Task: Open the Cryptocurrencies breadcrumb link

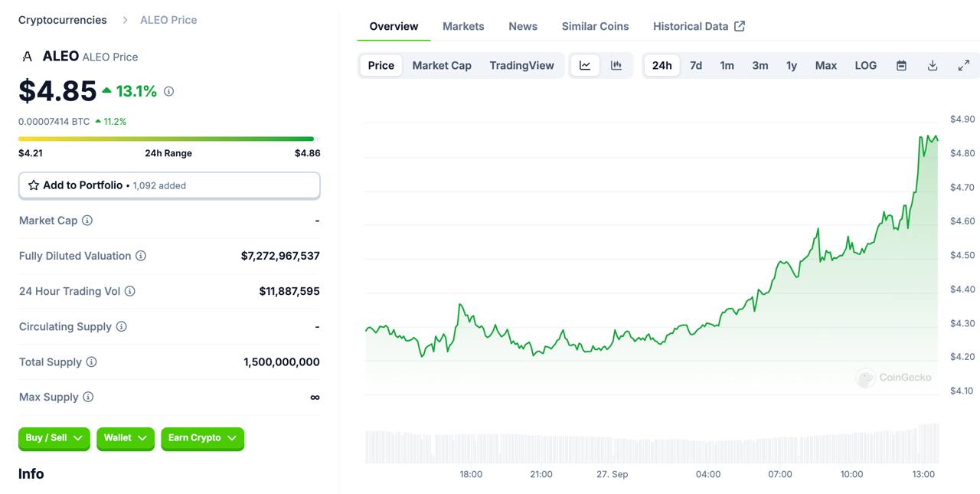Action: (63, 20)
